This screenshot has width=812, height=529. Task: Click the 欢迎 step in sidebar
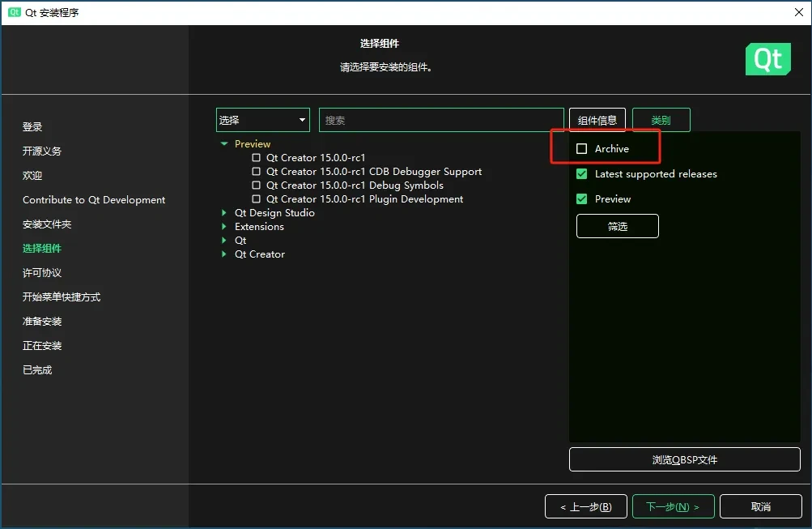click(x=32, y=176)
